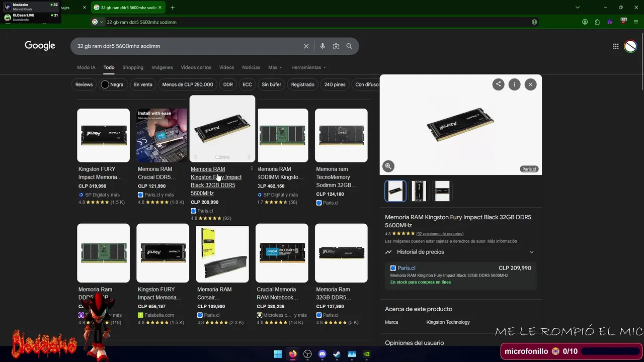Screen dimensions: 644x362
Task: Open the Videos cortos tab
Action: tap(196, 67)
